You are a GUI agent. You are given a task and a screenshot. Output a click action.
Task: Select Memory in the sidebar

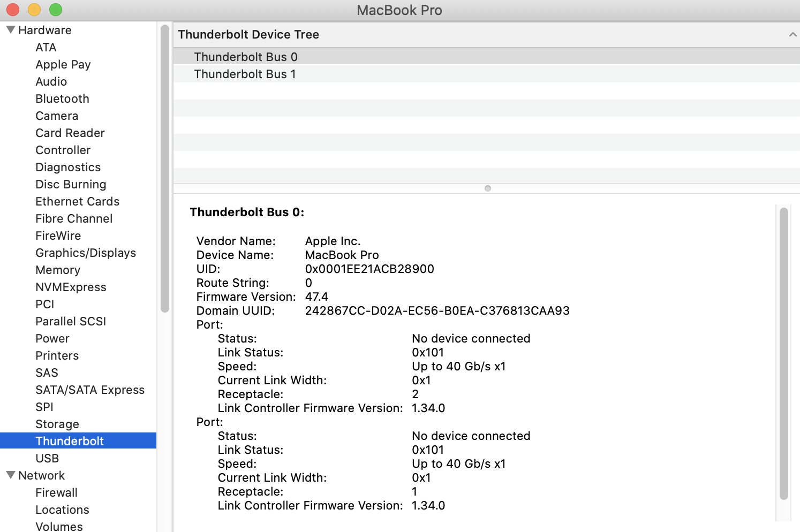pyautogui.click(x=58, y=270)
